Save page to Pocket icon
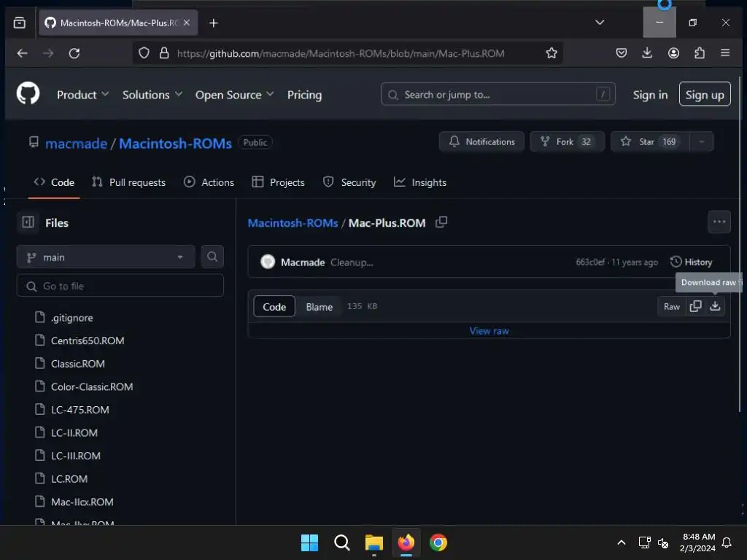The width and height of the screenshot is (747, 560). coord(622,52)
